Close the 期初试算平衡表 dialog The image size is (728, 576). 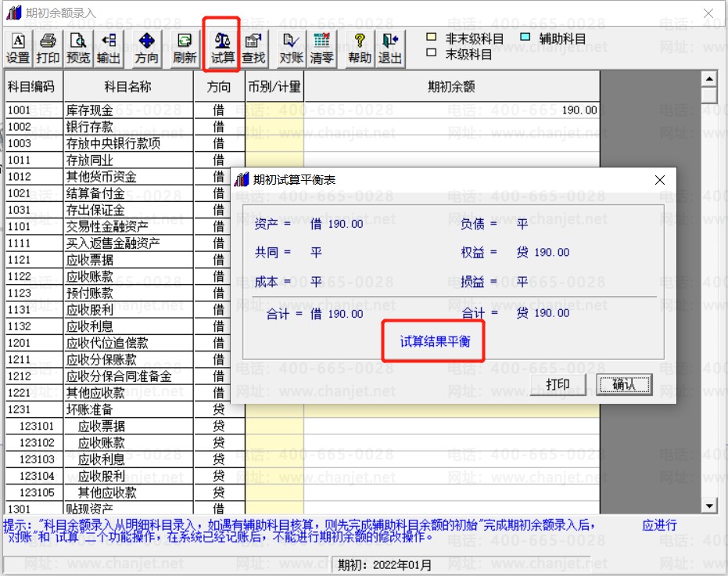point(660,180)
